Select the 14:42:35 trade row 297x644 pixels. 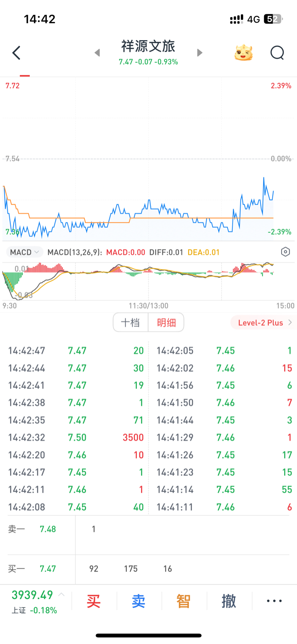click(x=76, y=420)
